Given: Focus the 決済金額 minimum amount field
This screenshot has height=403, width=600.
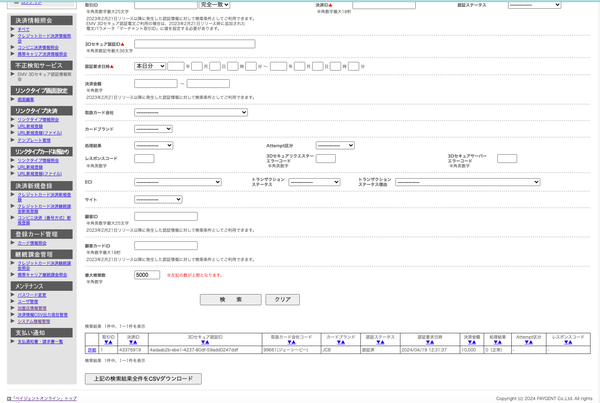Looking at the screenshot, I should coord(156,83).
